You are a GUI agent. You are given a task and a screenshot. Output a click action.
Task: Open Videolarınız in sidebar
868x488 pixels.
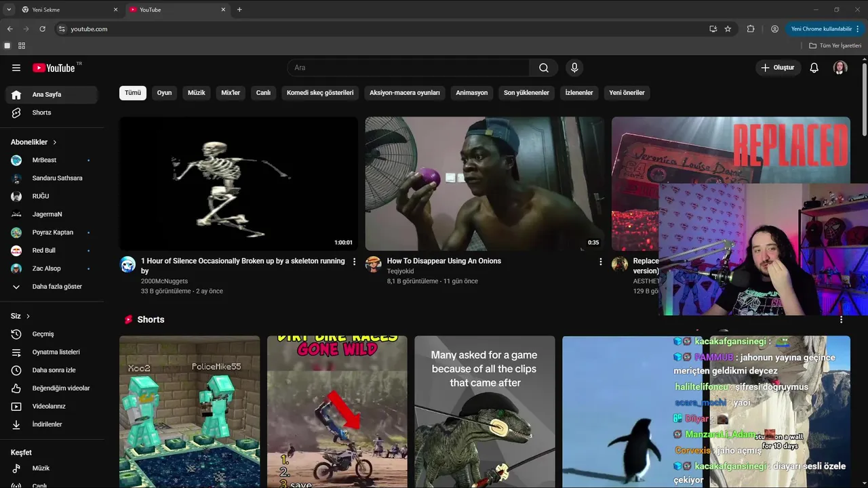52,407
